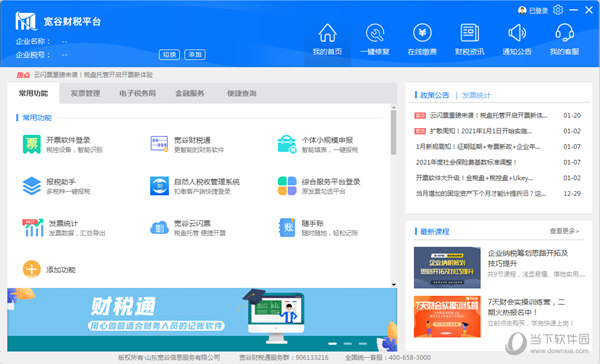Click 宽谷云闪票 label text

192,223
